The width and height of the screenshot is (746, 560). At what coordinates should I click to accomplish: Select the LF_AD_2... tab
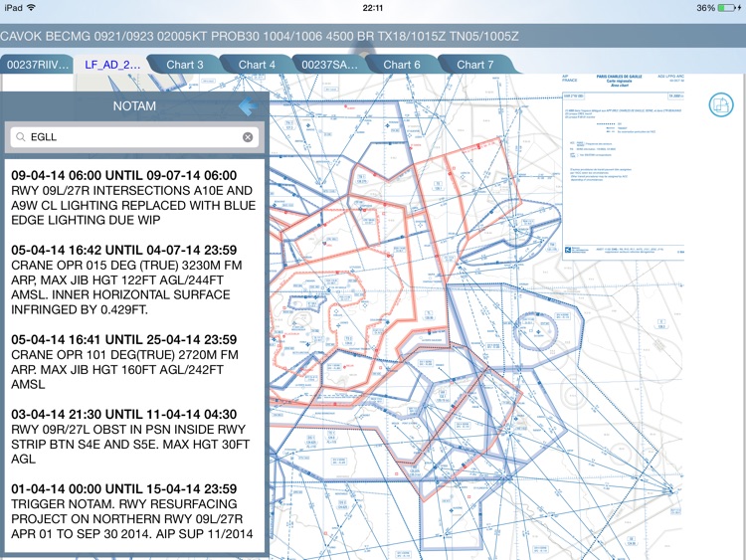(x=112, y=65)
